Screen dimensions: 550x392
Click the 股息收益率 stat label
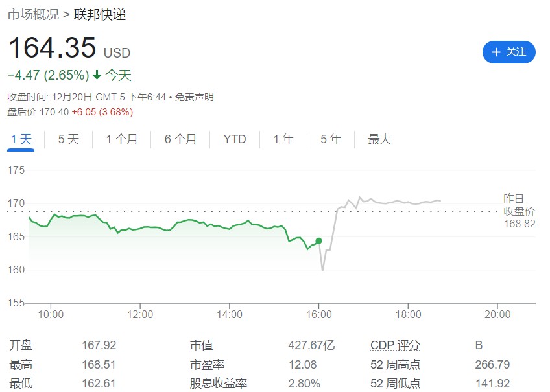point(219,384)
